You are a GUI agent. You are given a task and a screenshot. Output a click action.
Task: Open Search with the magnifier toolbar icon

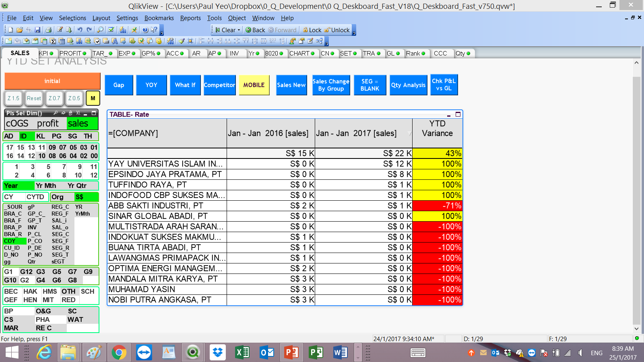[x=100, y=30]
